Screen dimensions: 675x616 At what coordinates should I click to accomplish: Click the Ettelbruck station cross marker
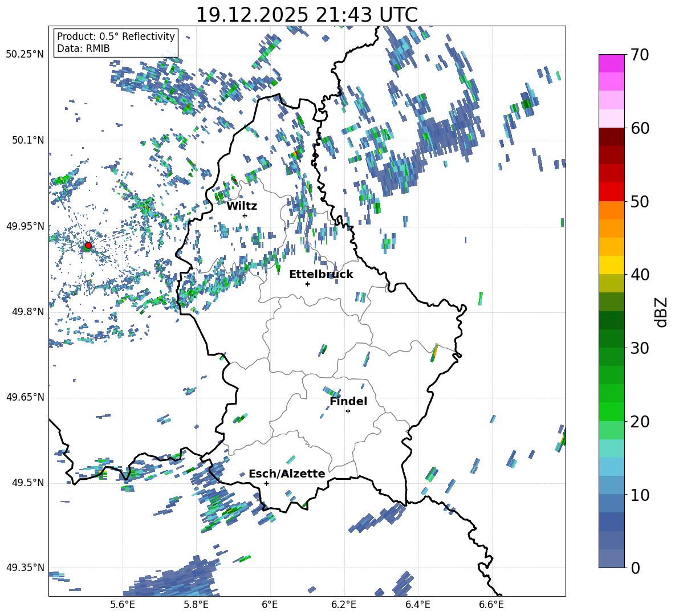coord(307,284)
